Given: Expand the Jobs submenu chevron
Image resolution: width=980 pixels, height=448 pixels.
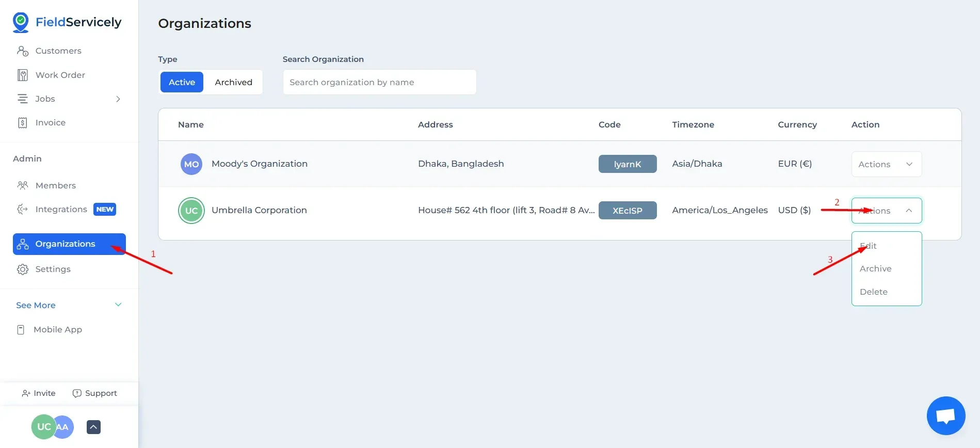Looking at the screenshot, I should coord(118,99).
